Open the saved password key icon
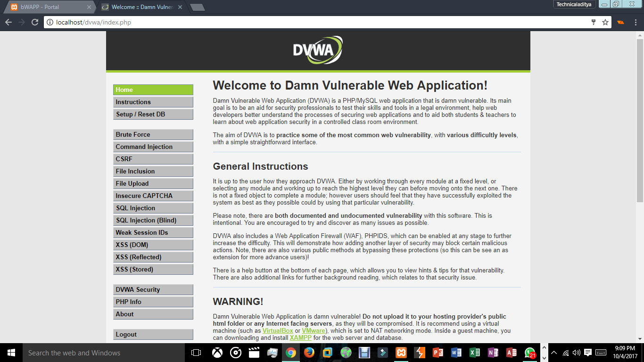Viewport: 644px width, 362px height. click(x=594, y=22)
